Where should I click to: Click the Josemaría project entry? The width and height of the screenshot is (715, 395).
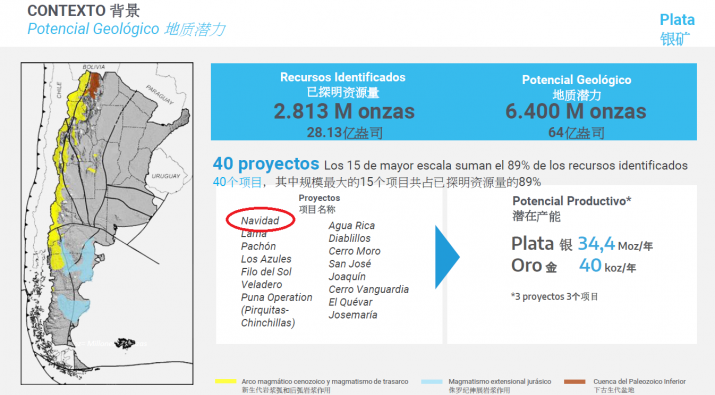pos(353,315)
